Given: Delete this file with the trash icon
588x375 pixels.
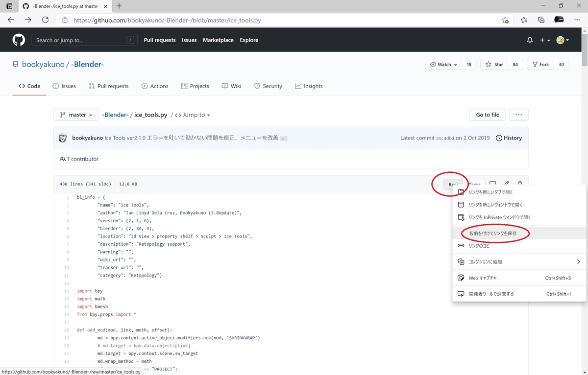Looking at the screenshot, I should [x=520, y=184].
